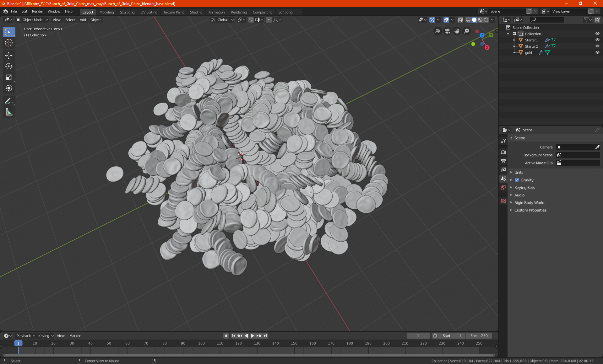
Task: Click the pan view hand icon
Action: (457, 31)
